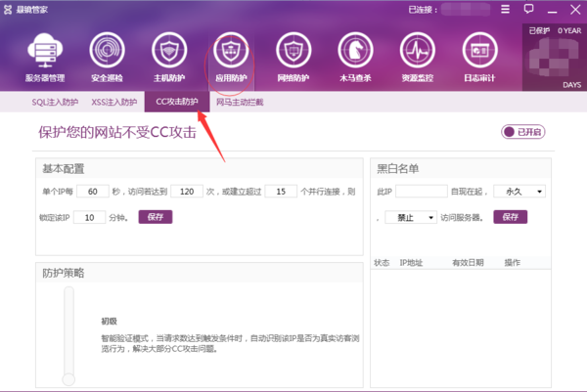Expand the 永久 duration dropdown
This screenshot has width=587, height=392.
(x=519, y=192)
